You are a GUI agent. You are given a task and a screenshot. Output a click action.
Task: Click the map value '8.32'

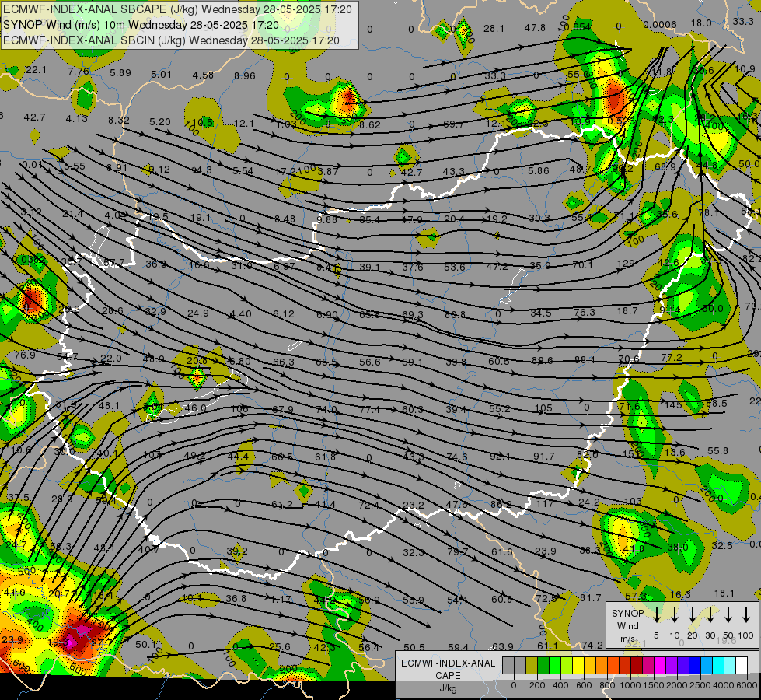[119, 120]
